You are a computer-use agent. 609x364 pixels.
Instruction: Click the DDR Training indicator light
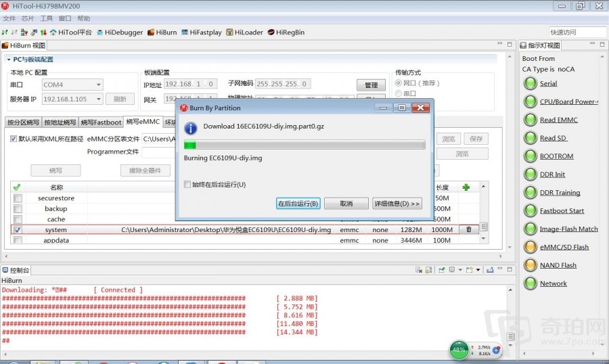coord(530,192)
